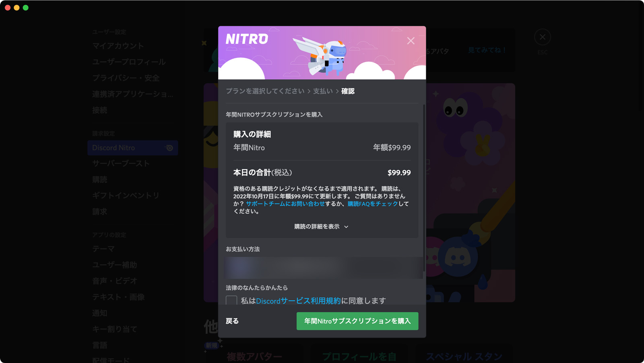
Task: Click the ESC close settings icon
Action: click(x=542, y=37)
